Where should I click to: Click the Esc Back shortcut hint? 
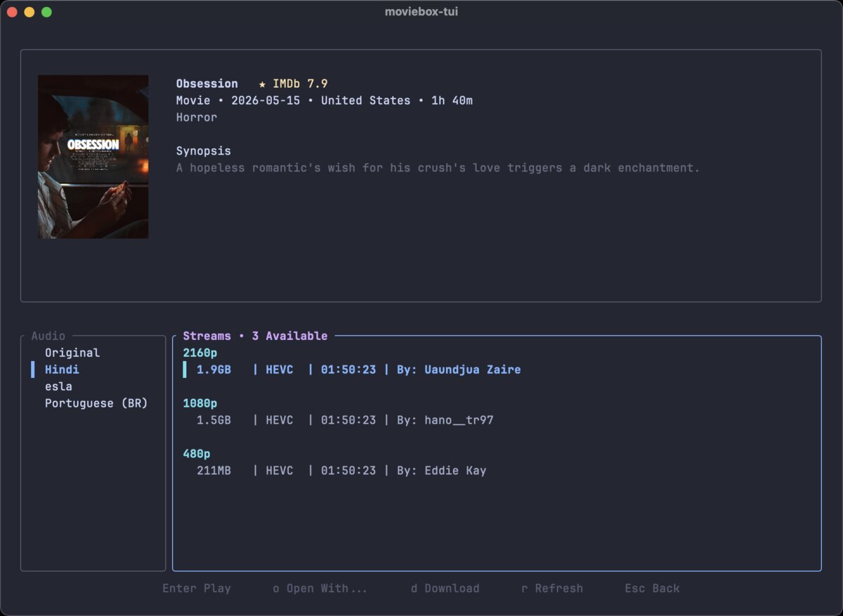coord(653,589)
